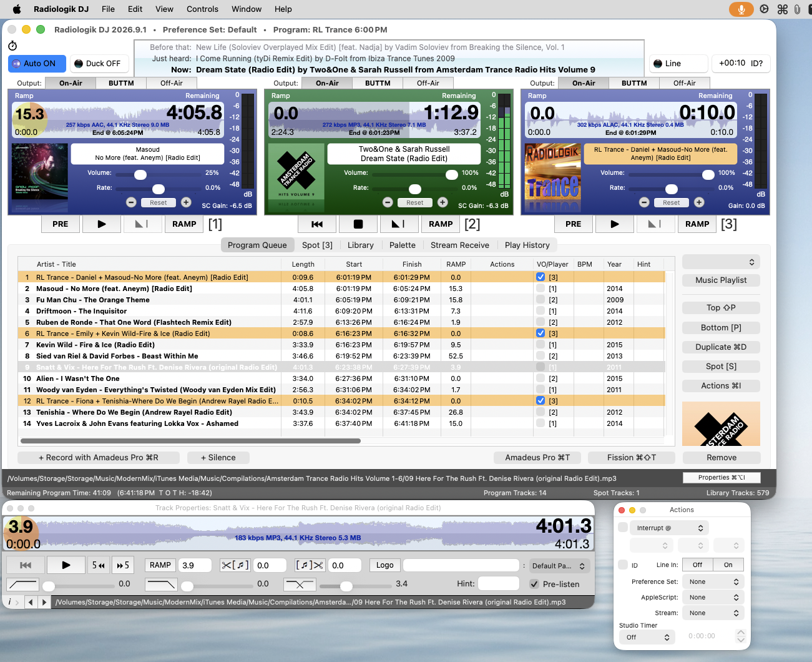Open the AppleScript dropdown in Actions
The width and height of the screenshot is (812, 662).
pyautogui.click(x=712, y=598)
